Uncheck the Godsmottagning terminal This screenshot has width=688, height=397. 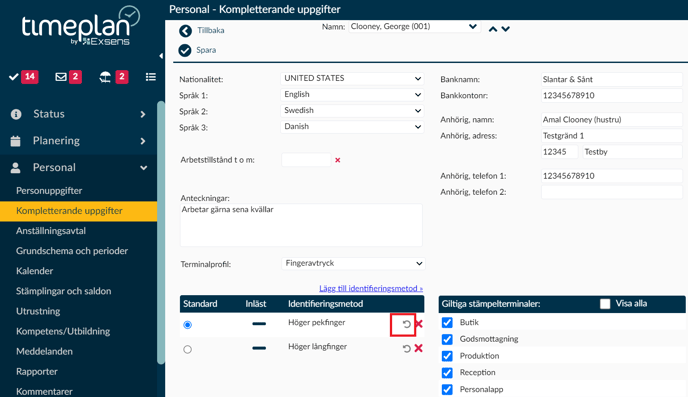pos(447,339)
